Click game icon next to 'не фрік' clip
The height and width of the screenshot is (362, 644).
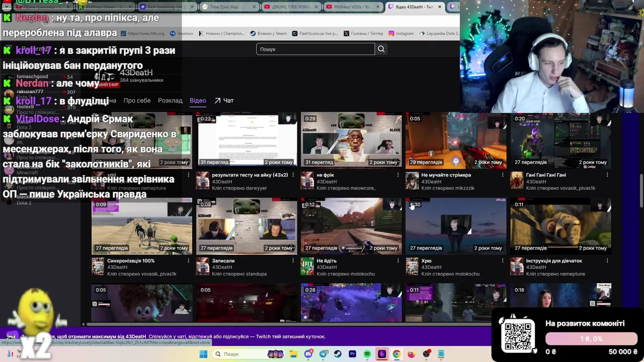tap(307, 180)
